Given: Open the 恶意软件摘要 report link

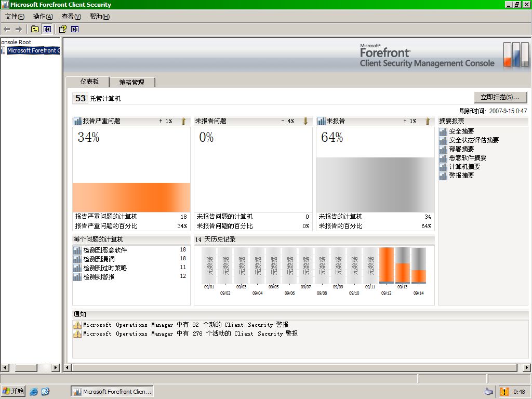Looking at the screenshot, I should [x=468, y=158].
